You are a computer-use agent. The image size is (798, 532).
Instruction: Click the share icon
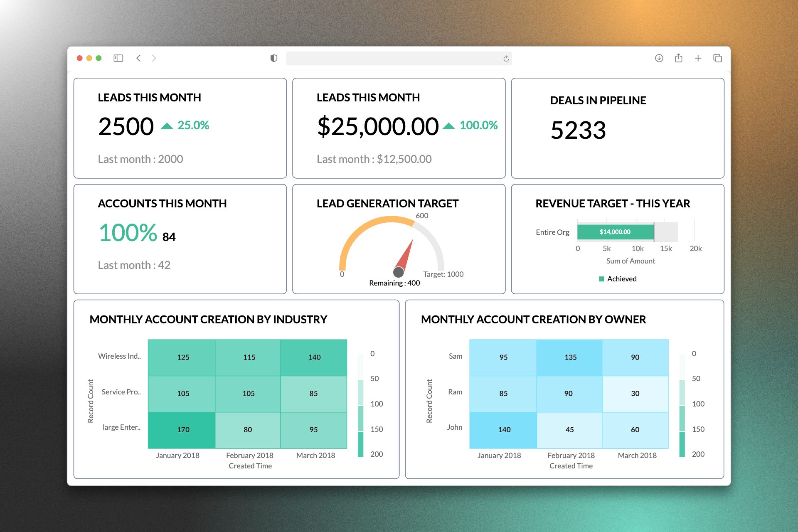tap(679, 58)
